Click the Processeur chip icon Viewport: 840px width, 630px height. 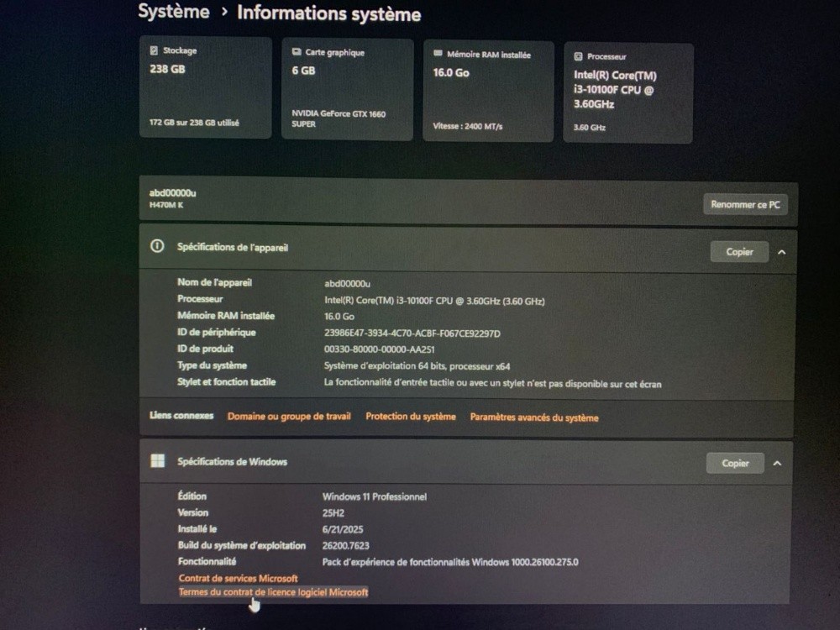[578, 56]
